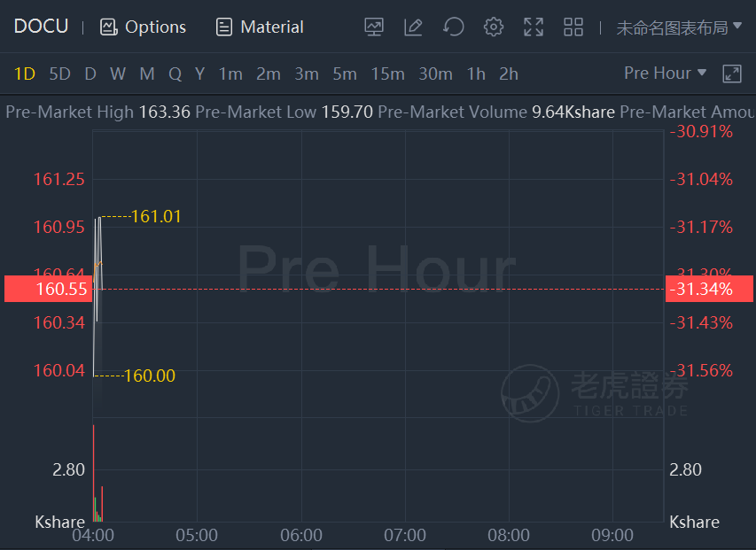Expand the Pre Hour dropdown
Screen dimensions: 756x550
(x=665, y=74)
